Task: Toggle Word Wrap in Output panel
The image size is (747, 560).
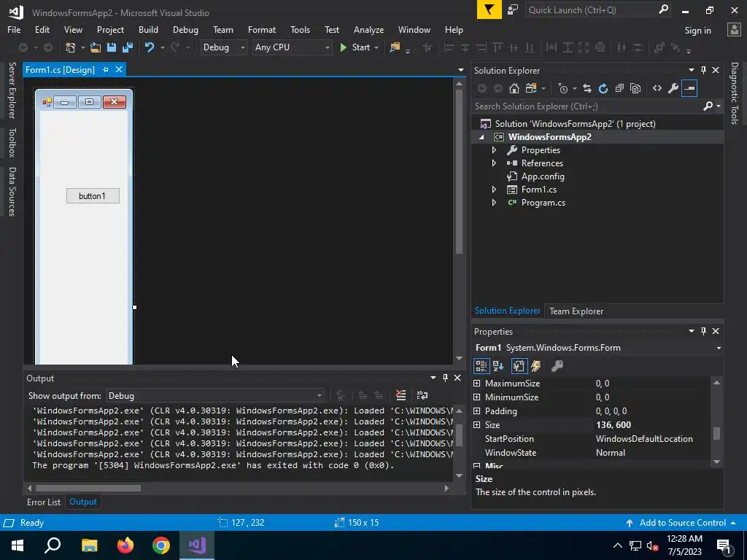Action: click(422, 395)
